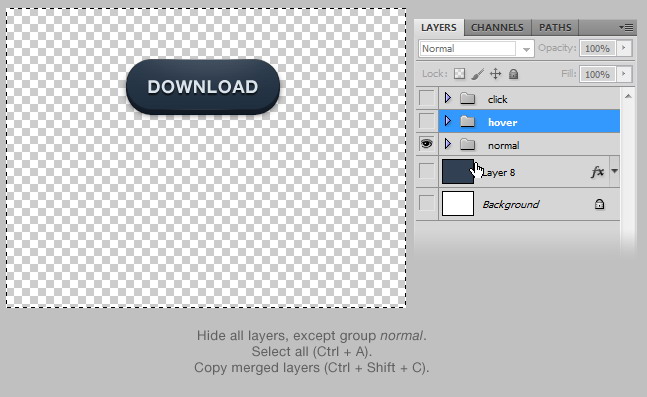Select the Background layer name
The height and width of the screenshot is (397, 647).
[x=511, y=204]
